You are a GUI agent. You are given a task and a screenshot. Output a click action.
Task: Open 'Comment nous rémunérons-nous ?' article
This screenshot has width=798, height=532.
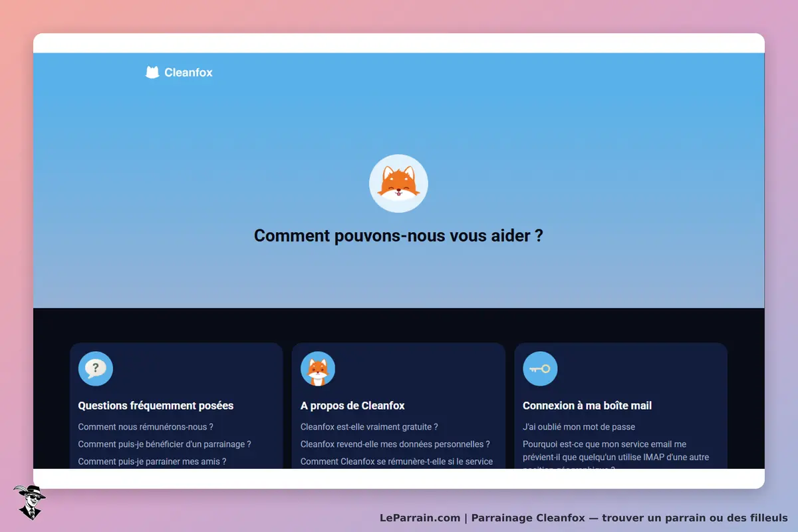coord(146,427)
